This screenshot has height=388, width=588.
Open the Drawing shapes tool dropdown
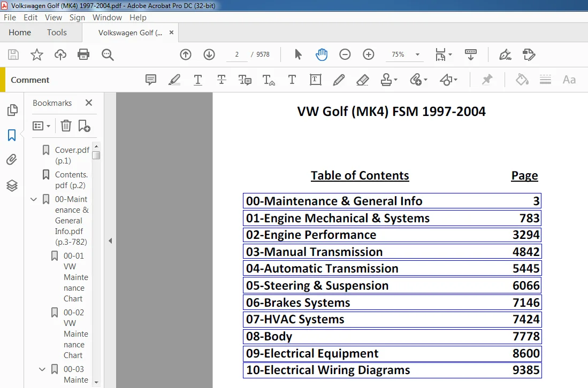pyautogui.click(x=448, y=80)
